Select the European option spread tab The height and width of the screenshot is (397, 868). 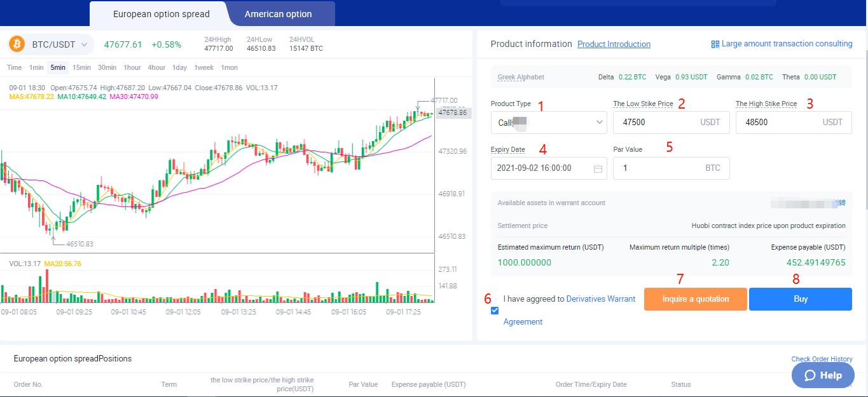[x=161, y=14]
